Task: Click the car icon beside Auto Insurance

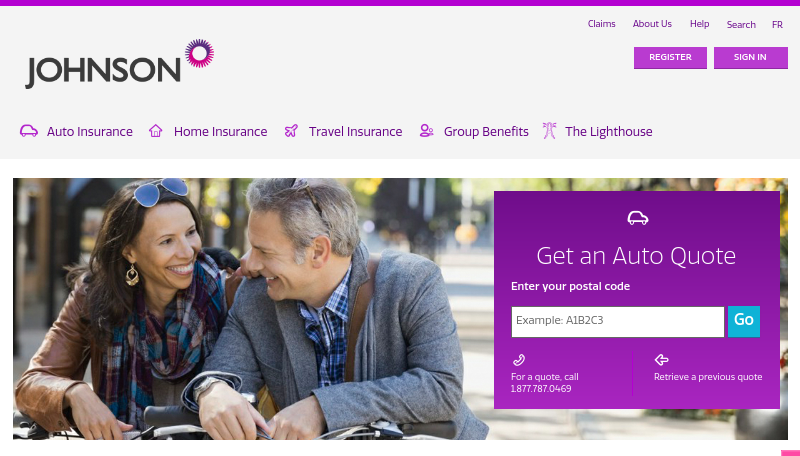Action: 29,131
